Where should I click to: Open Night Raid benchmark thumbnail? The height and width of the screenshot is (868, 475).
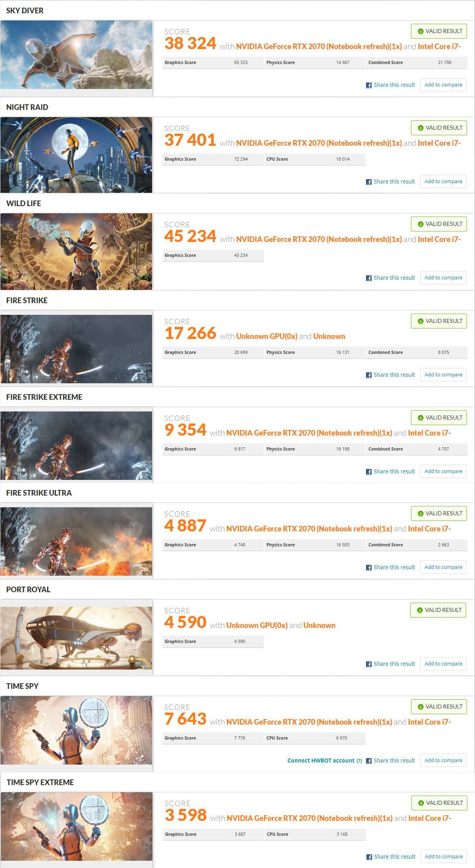76,155
